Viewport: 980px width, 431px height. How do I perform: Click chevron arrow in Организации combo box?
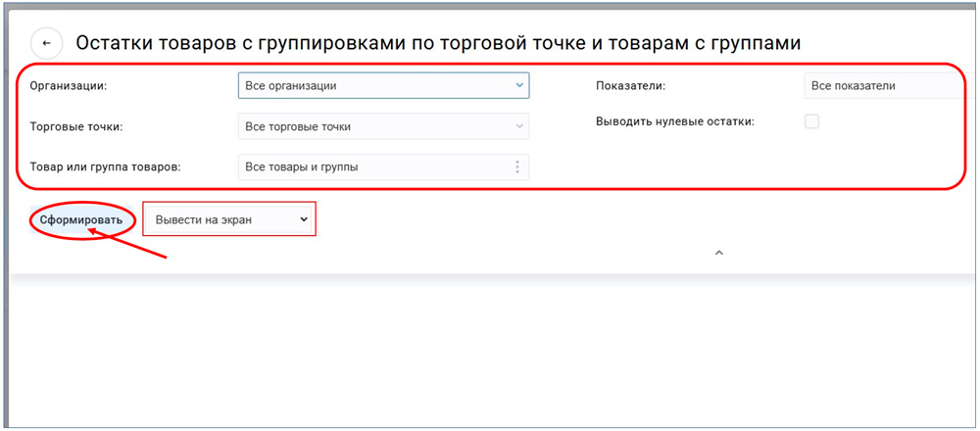coord(518,86)
